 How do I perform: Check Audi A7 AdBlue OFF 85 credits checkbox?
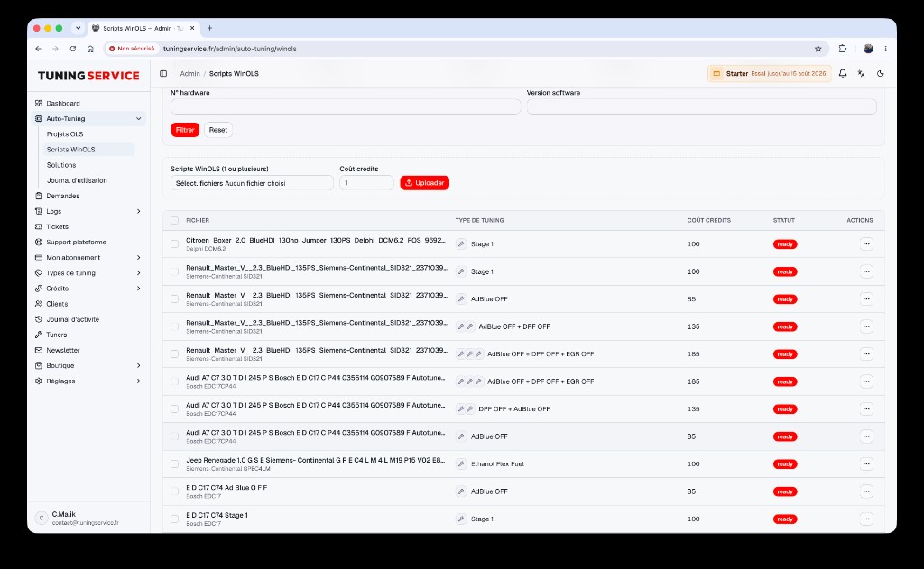click(174, 436)
